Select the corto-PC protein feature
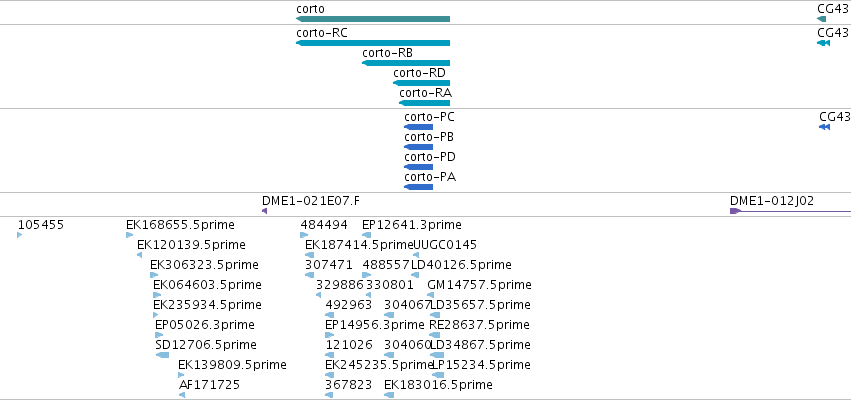Viewport: 851px width, 400px height. [x=418, y=127]
